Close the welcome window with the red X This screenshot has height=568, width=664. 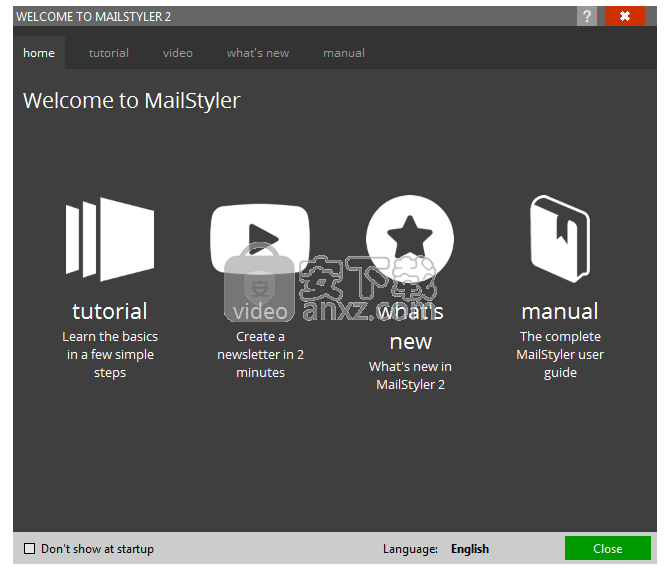tap(625, 16)
